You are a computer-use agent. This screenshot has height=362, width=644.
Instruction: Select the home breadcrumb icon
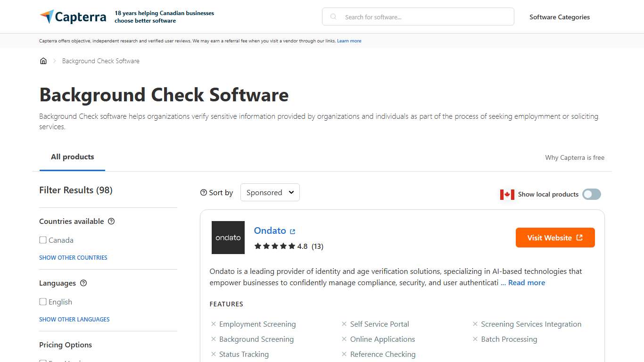[x=43, y=60]
